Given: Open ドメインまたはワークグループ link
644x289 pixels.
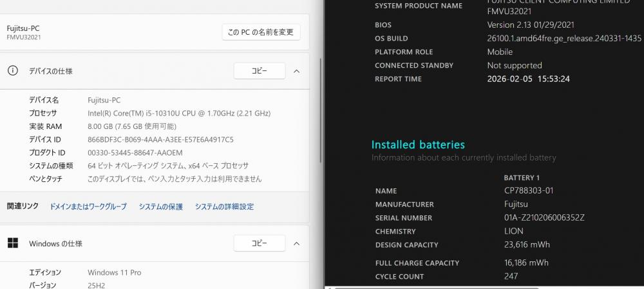Looking at the screenshot, I should [88, 206].
